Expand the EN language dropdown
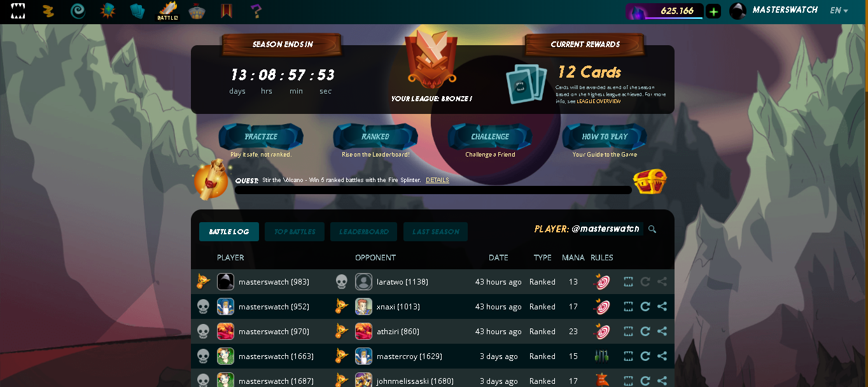 tap(839, 11)
